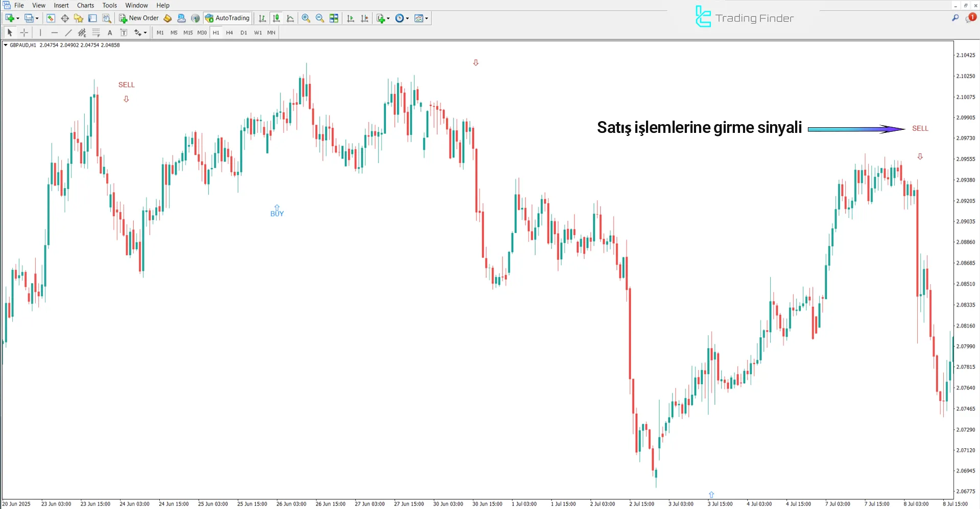The image size is (980, 509).
Task: Open the Insert menu
Action: coord(61,6)
